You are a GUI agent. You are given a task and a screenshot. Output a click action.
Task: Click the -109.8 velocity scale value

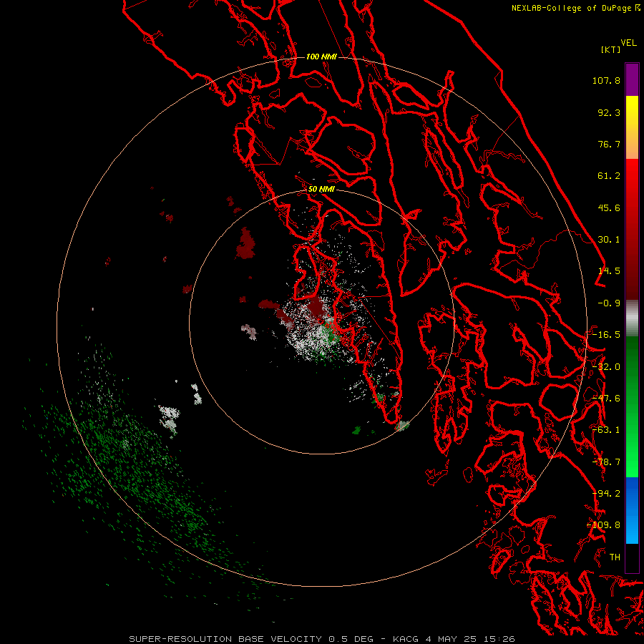(604, 525)
